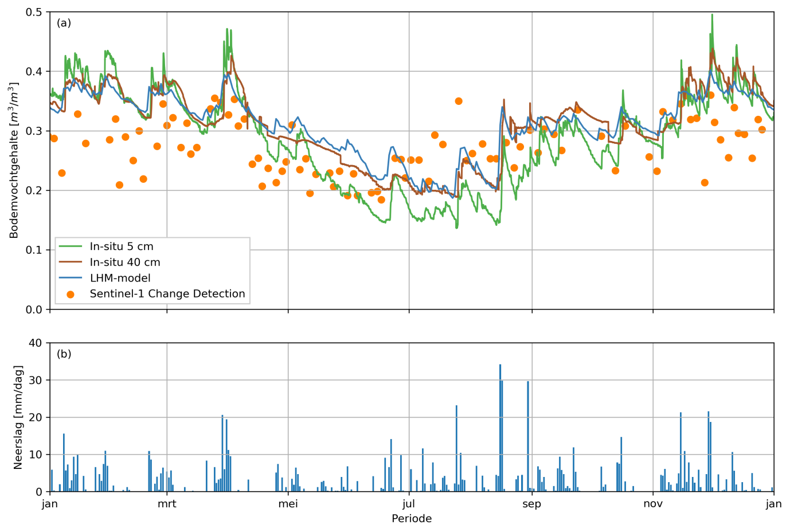Click the orange Sentinel-1 dot at 0.35 in late July
The image size is (790, 532).
coord(459,101)
